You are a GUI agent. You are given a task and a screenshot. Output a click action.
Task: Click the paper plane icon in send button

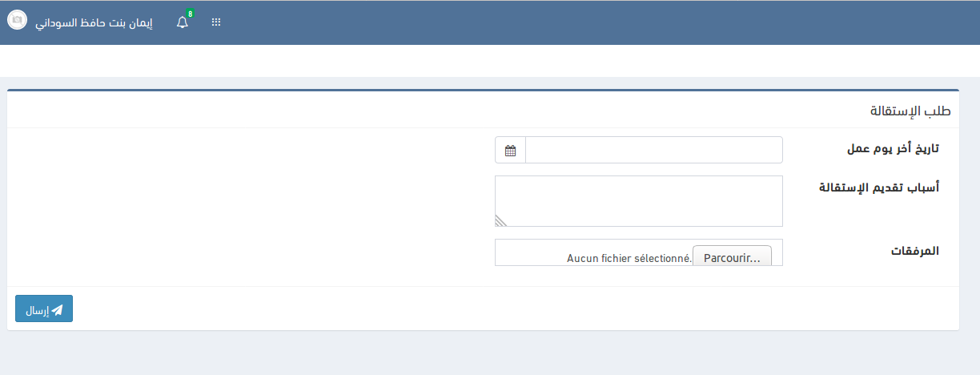[x=58, y=309]
